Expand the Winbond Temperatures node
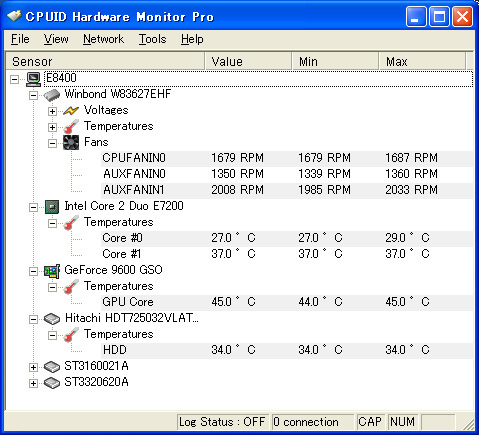Viewport: 479px width, 435px height. (x=52, y=127)
